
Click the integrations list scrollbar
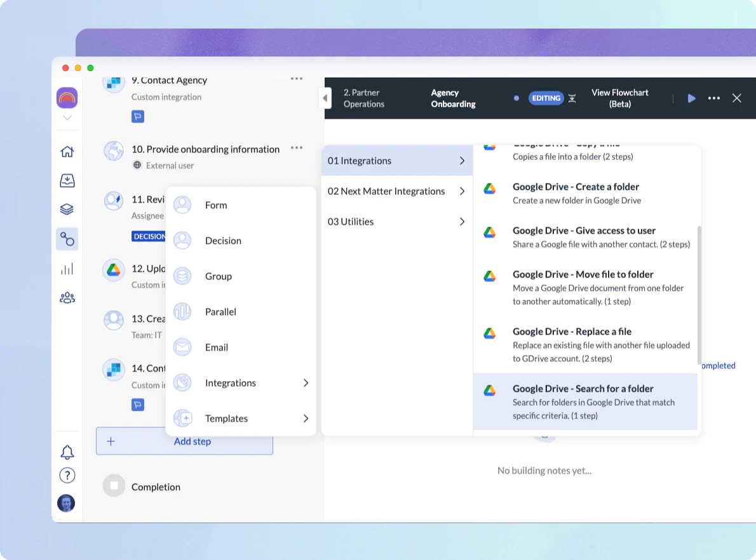[x=699, y=295]
